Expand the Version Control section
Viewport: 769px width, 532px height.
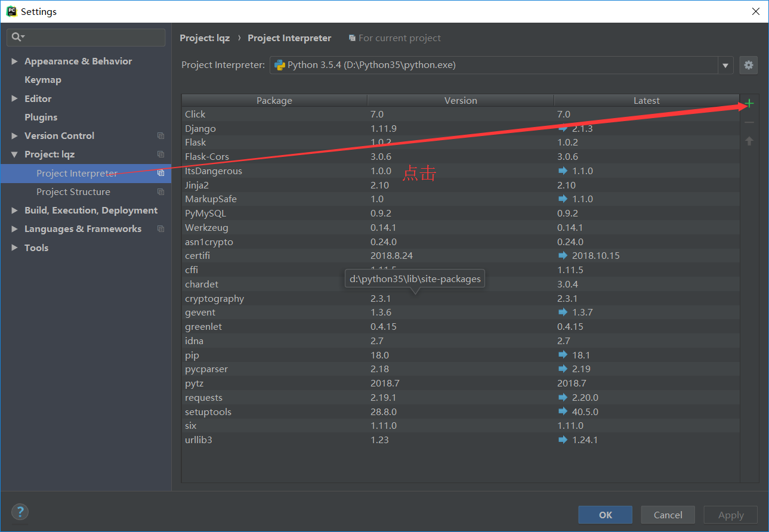(x=14, y=136)
